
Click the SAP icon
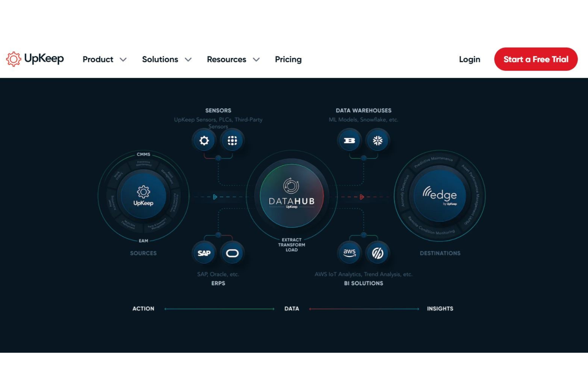tap(204, 253)
